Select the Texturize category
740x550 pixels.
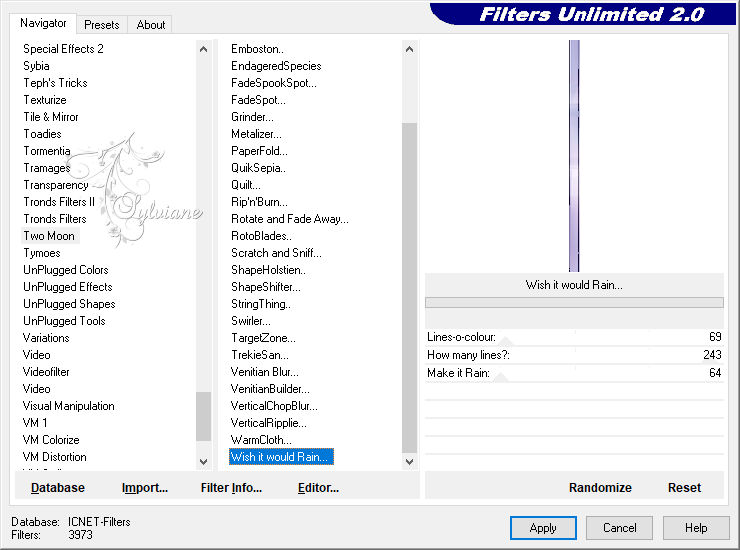tap(45, 100)
